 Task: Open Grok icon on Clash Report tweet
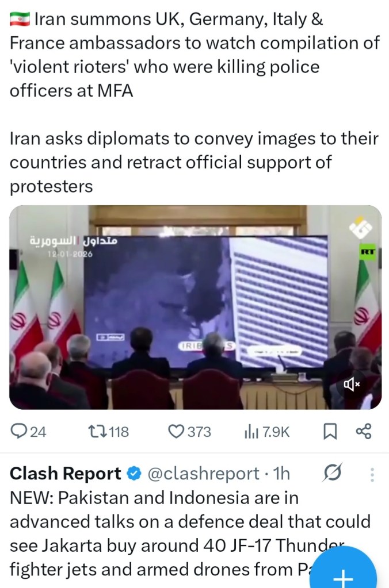[x=332, y=473]
